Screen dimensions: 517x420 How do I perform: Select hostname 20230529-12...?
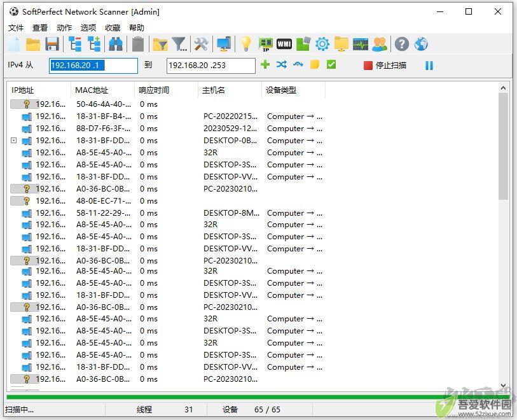pyautogui.click(x=230, y=129)
